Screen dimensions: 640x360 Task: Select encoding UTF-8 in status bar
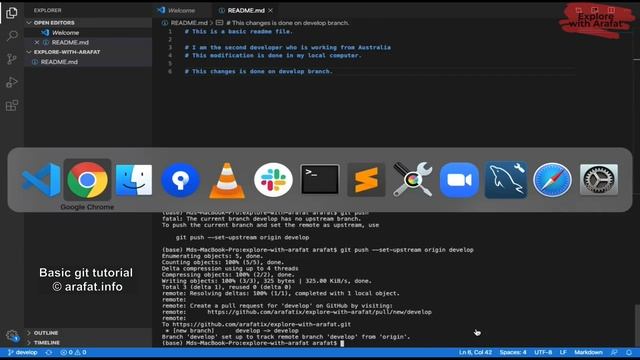pyautogui.click(x=543, y=352)
